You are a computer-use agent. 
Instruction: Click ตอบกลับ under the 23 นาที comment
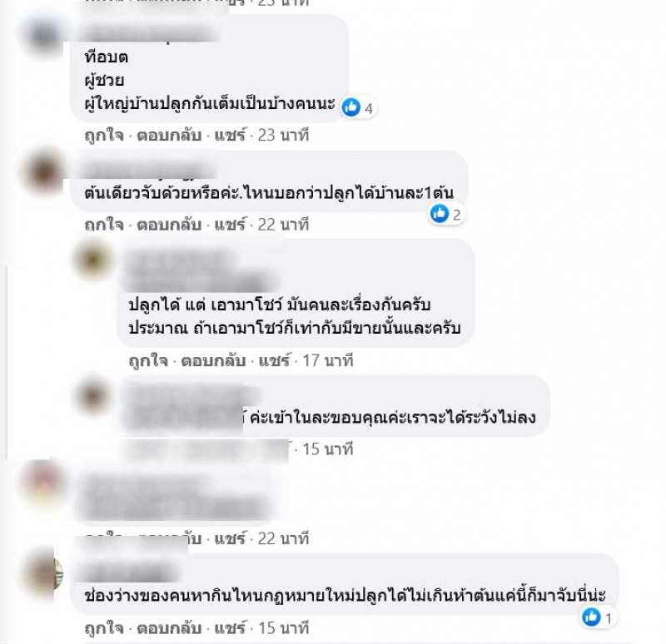(x=169, y=136)
